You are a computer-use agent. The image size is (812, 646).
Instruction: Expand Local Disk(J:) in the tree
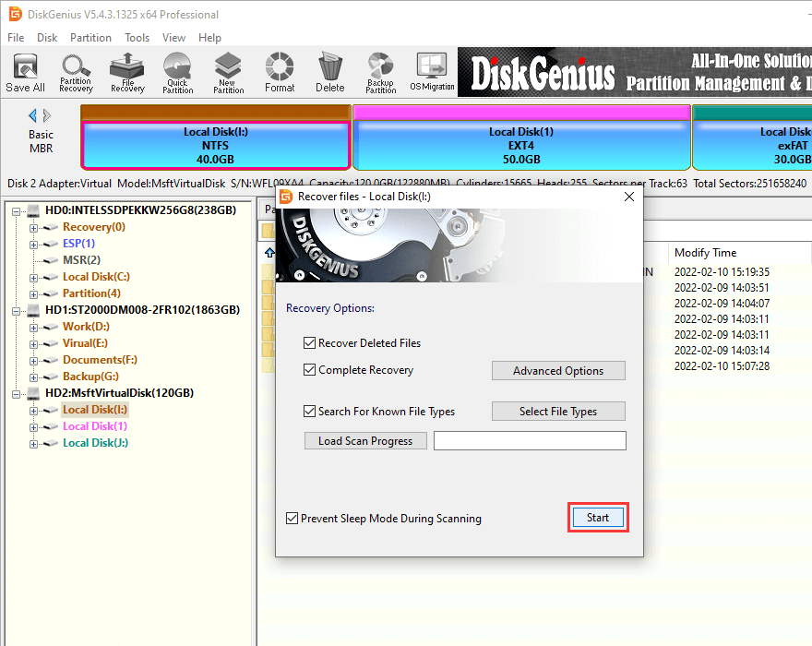[34, 443]
